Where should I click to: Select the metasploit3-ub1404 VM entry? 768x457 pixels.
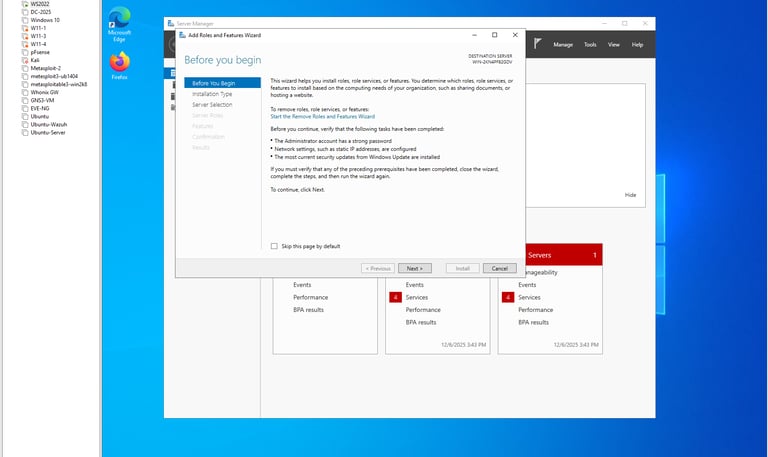54,76
